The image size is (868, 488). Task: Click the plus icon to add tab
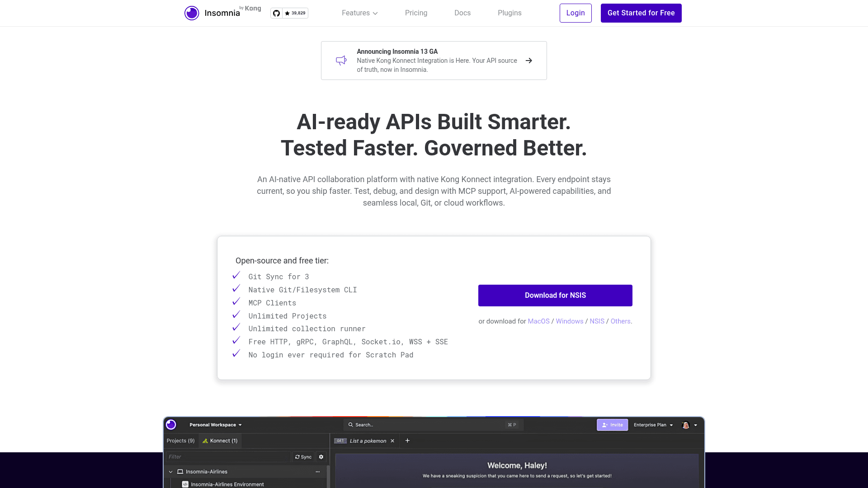pos(407,441)
